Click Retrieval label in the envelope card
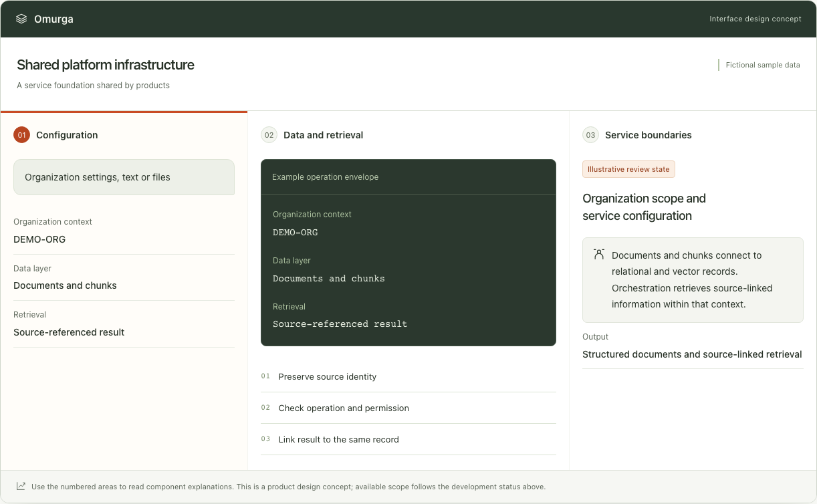Image resolution: width=817 pixels, height=504 pixels. point(289,307)
